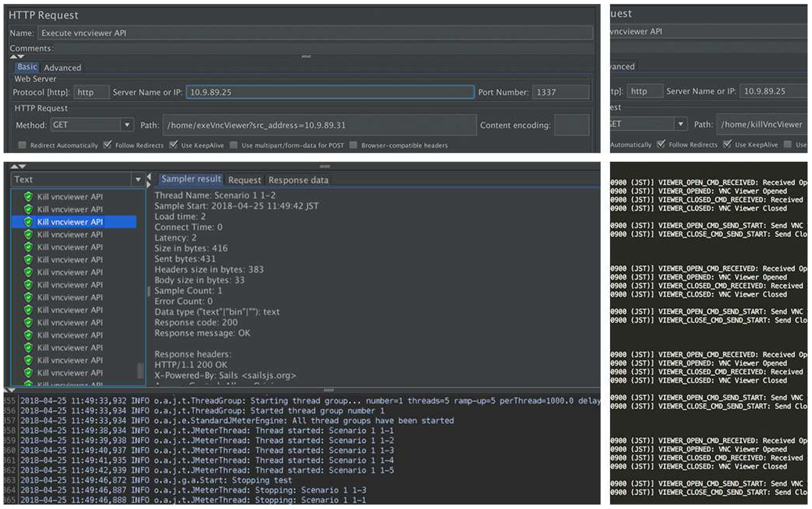Click the right panel protocol field http
The width and height of the screenshot is (812, 509).
(645, 91)
